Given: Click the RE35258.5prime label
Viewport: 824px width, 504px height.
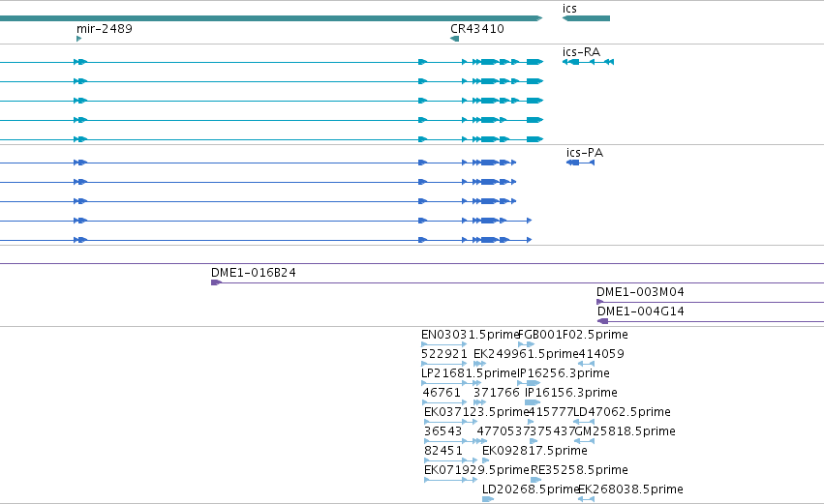Looking at the screenshot, I should (579, 470).
